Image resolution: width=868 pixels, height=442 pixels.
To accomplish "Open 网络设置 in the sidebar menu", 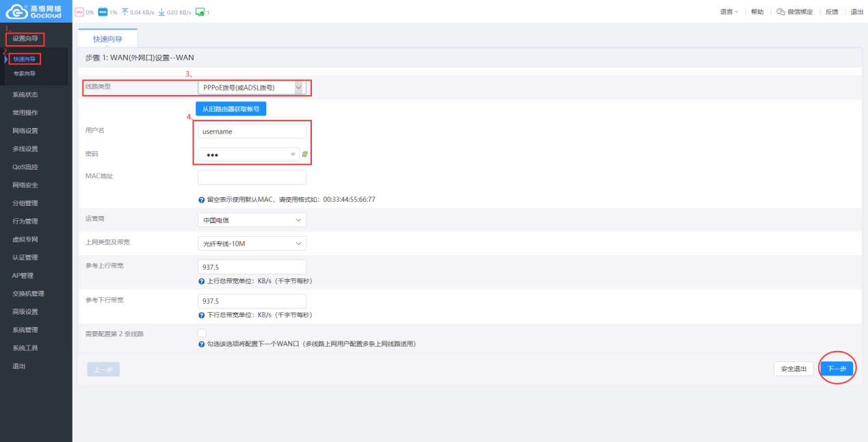I will 25,131.
